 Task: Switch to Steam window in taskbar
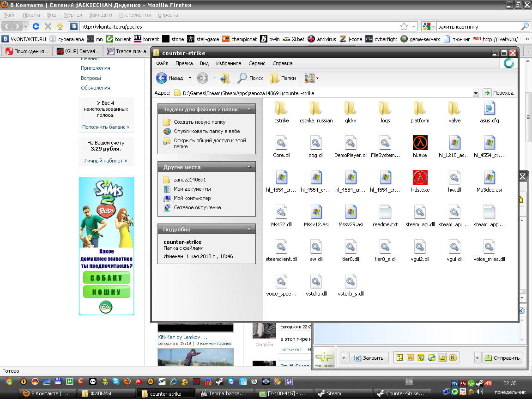343,393
